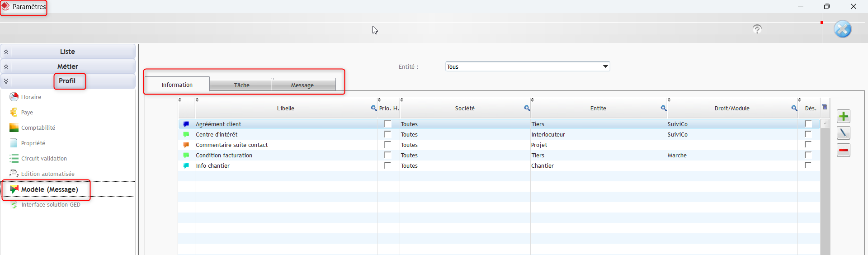Image resolution: width=868 pixels, height=255 pixels.
Task: Click the green plus add button
Action: click(x=843, y=116)
